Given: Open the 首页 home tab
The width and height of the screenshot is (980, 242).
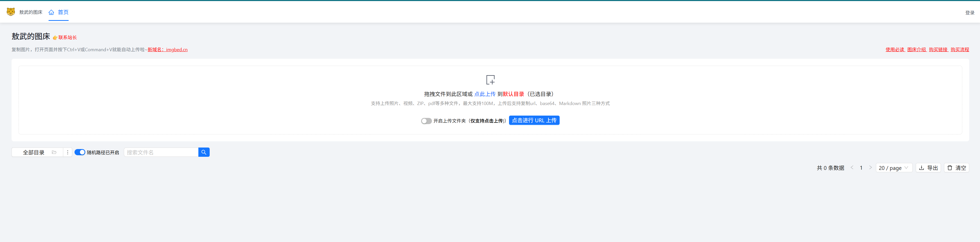Looking at the screenshot, I should click(x=59, y=12).
